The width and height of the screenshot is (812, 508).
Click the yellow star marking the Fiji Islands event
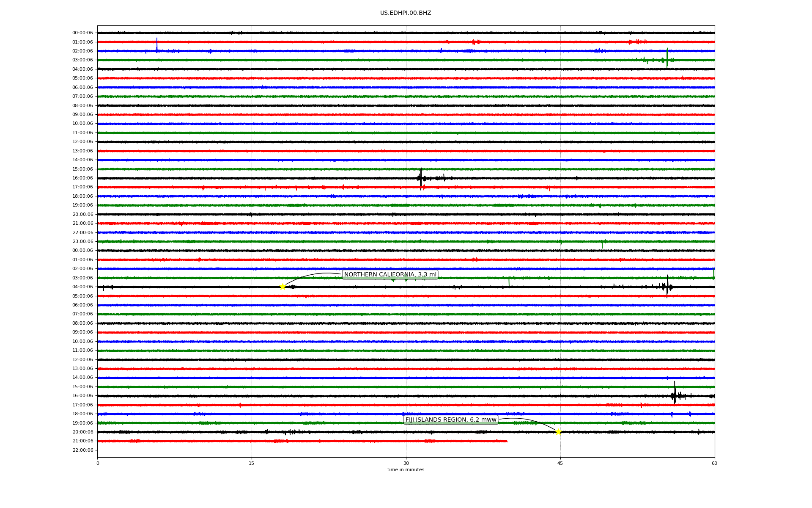coord(558,432)
